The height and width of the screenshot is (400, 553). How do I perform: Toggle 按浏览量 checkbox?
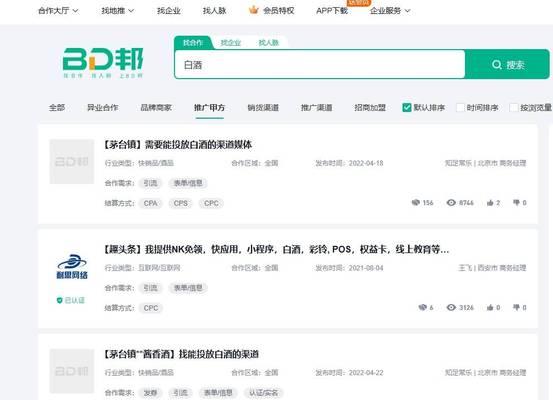click(514, 108)
